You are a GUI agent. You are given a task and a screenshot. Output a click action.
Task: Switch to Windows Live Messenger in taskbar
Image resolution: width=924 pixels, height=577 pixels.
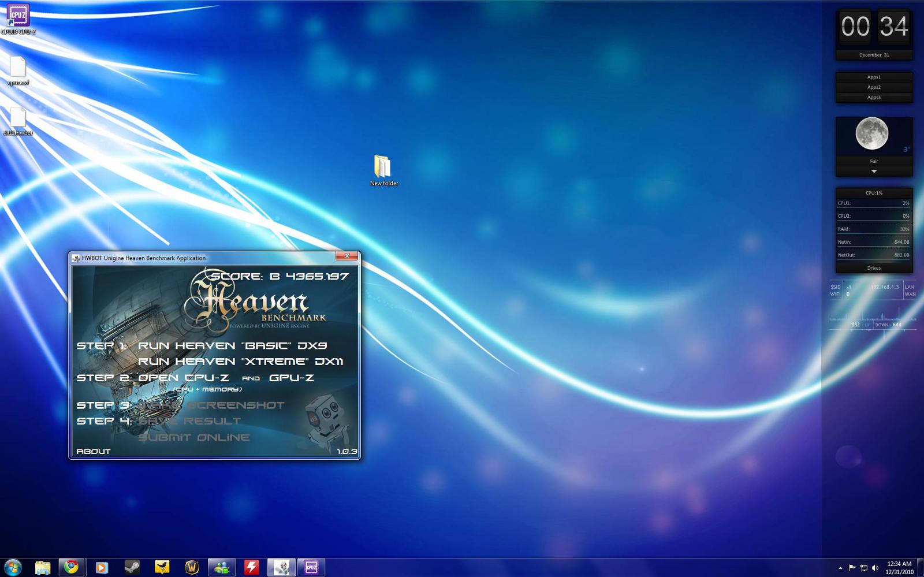point(222,567)
